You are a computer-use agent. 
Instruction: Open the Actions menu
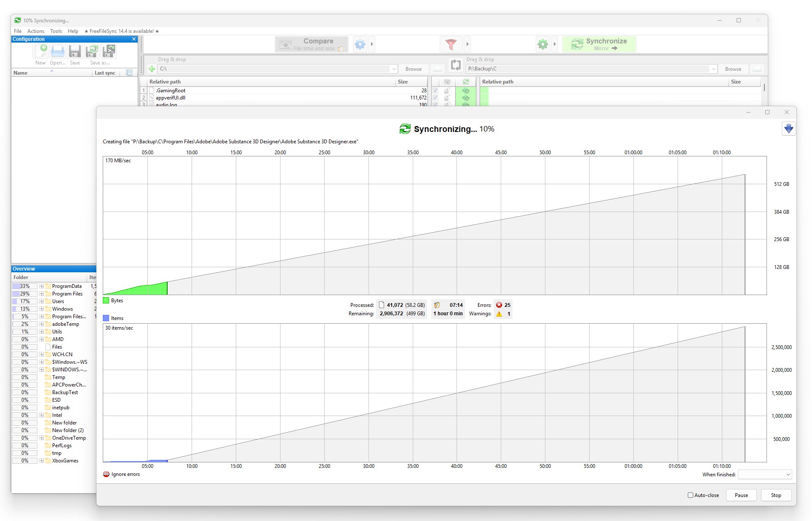[x=35, y=31]
